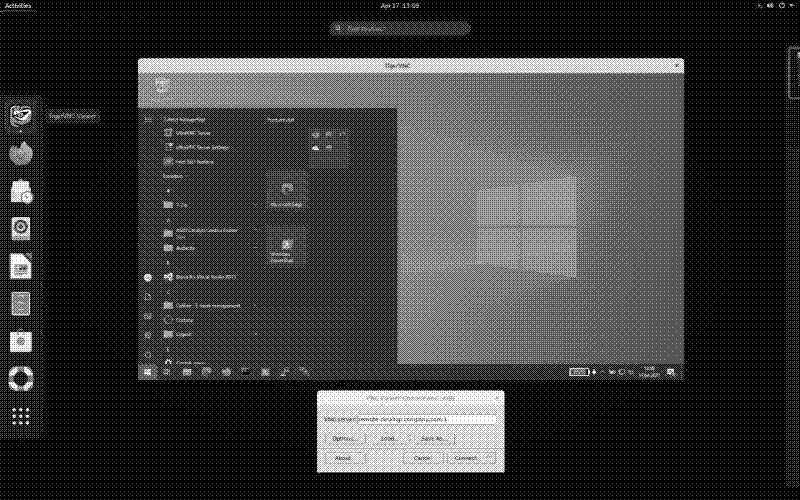Open the Software shopping bag icon in dock
The width and height of the screenshot is (800, 500).
point(21,342)
